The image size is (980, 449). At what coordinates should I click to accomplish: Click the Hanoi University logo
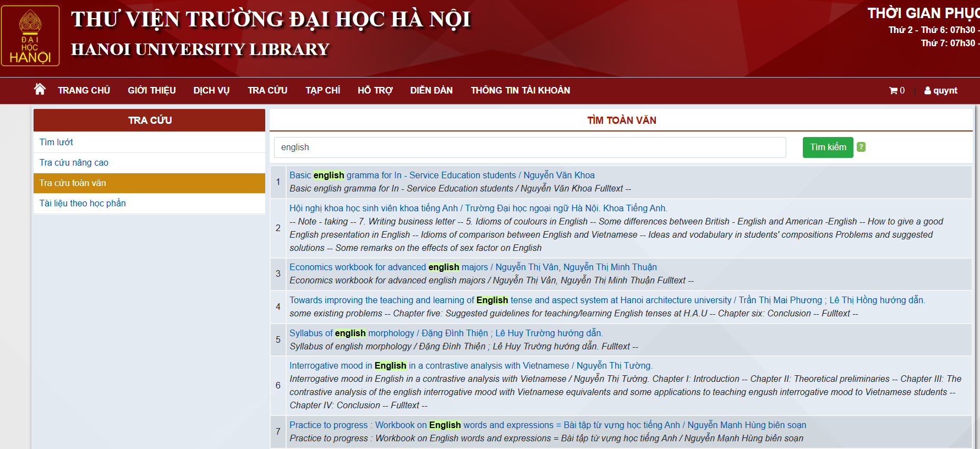click(30, 36)
